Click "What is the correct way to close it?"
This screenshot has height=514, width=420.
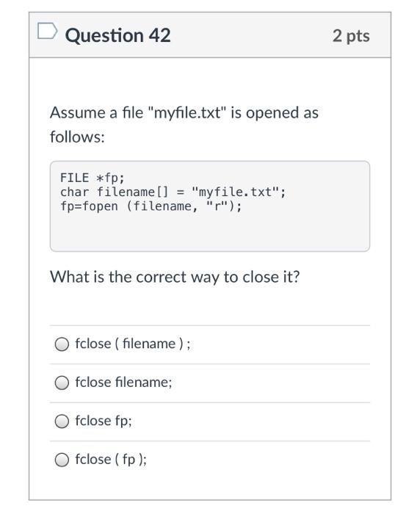click(x=175, y=277)
